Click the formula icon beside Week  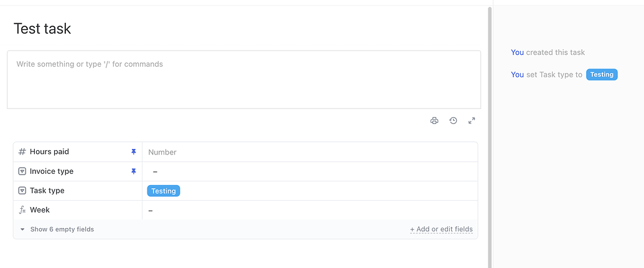pyautogui.click(x=22, y=210)
